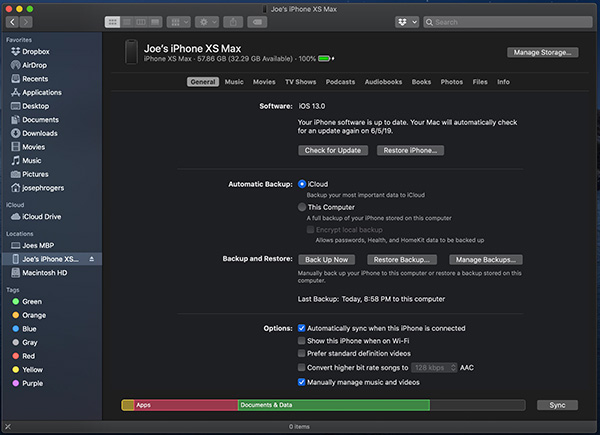Click the Edit Tags toolbar icon

[x=257, y=22]
